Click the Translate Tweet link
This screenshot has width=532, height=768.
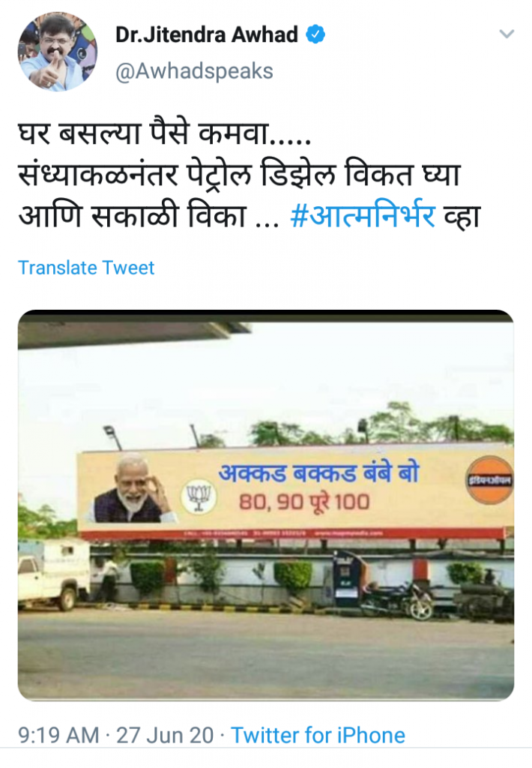tap(86, 268)
